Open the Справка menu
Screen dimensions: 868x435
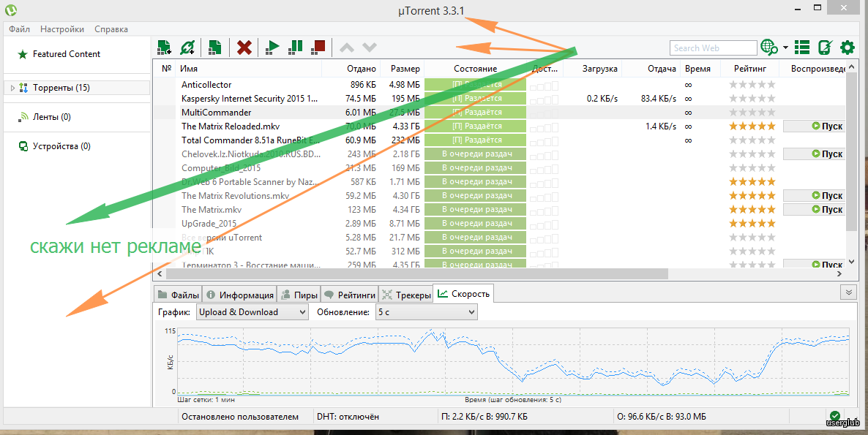pos(111,29)
